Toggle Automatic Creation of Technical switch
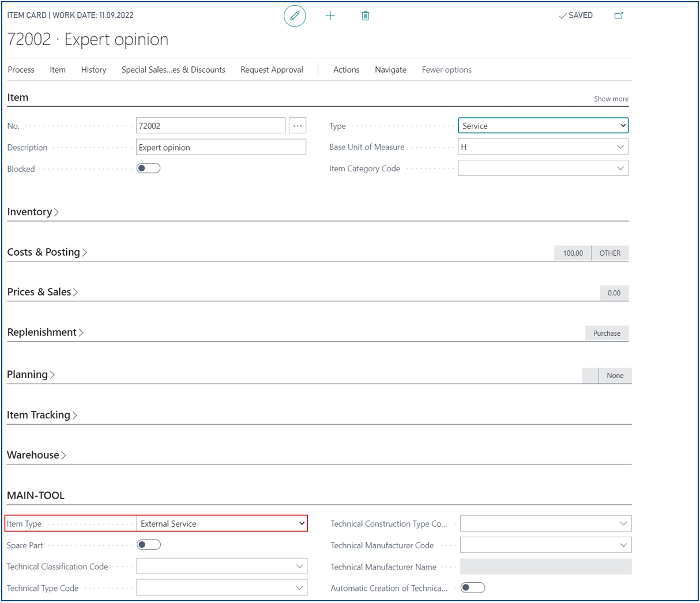This screenshot has height=603, width=700. point(473,587)
